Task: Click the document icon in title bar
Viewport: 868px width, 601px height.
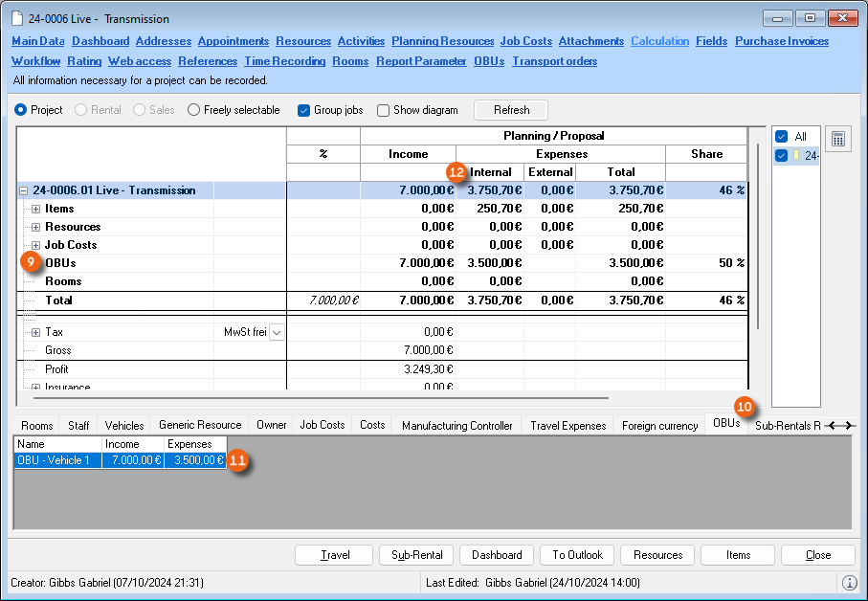Action: pyautogui.click(x=16, y=18)
